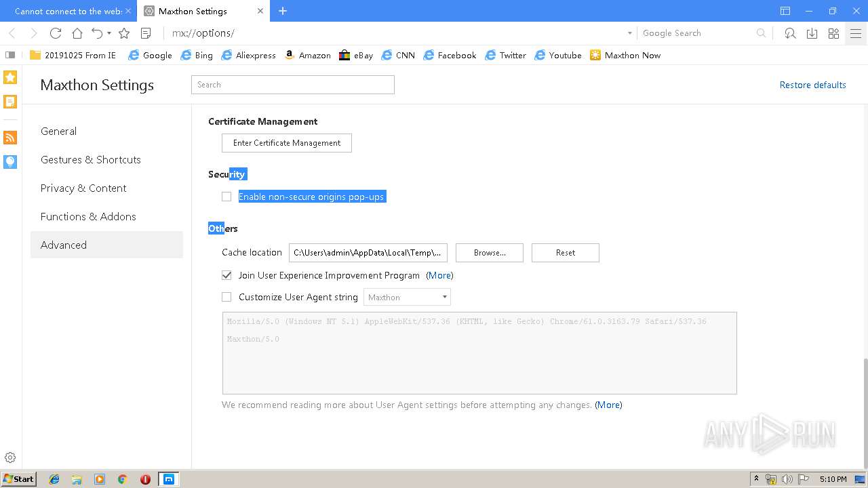
Task: Open the home page icon
Action: 77,33
